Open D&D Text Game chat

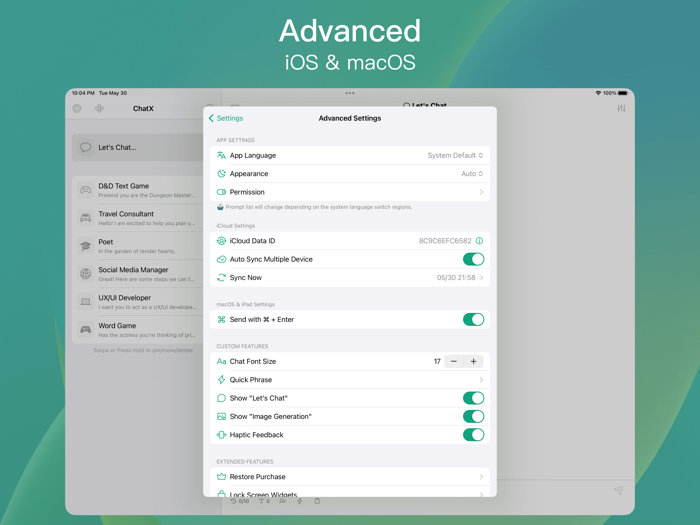coord(138,190)
